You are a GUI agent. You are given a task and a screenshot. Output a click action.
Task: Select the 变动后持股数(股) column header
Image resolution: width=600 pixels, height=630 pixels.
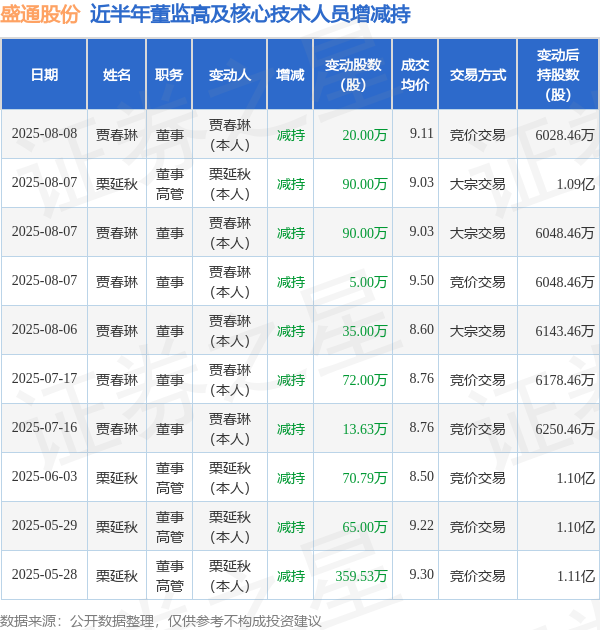point(558,75)
